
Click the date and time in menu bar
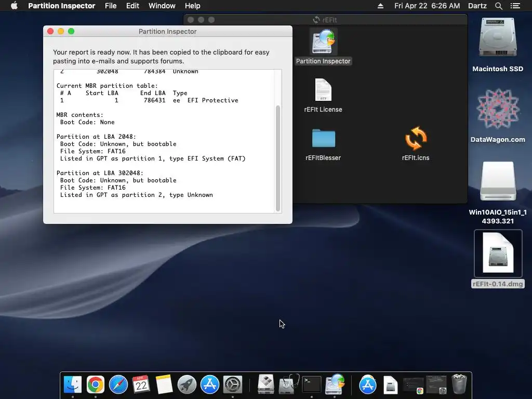pos(427,6)
